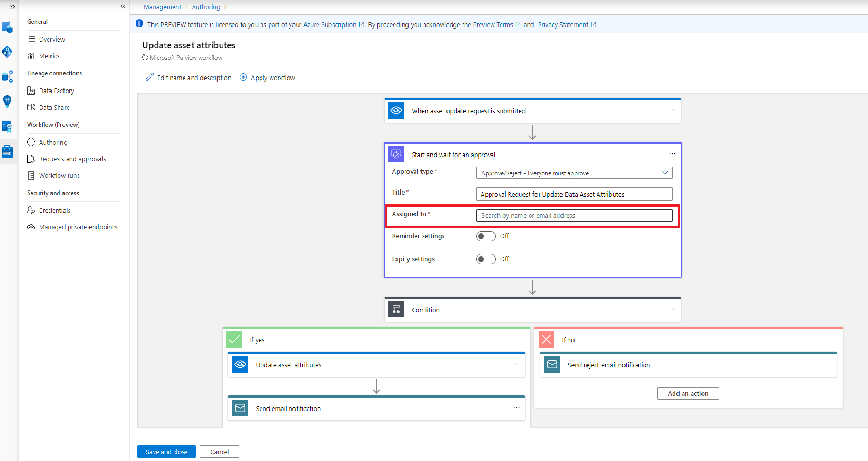Open the Data estate insights rail icon
The width and height of the screenshot is (868, 461).
7,77
